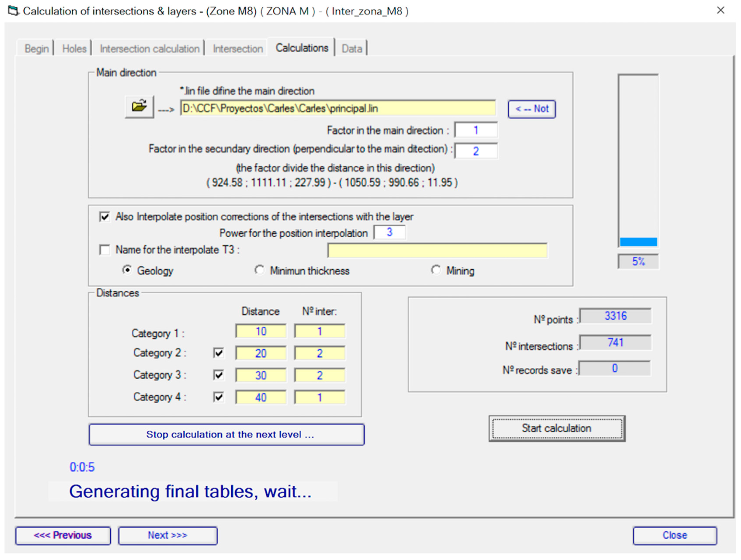The height and width of the screenshot is (560, 741).
Task: Select the Minimun thickness radio option
Action: 259,270
